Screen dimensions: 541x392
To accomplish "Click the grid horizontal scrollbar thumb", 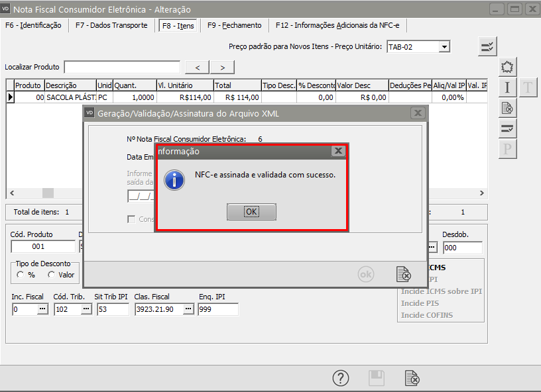I will (x=48, y=193).
